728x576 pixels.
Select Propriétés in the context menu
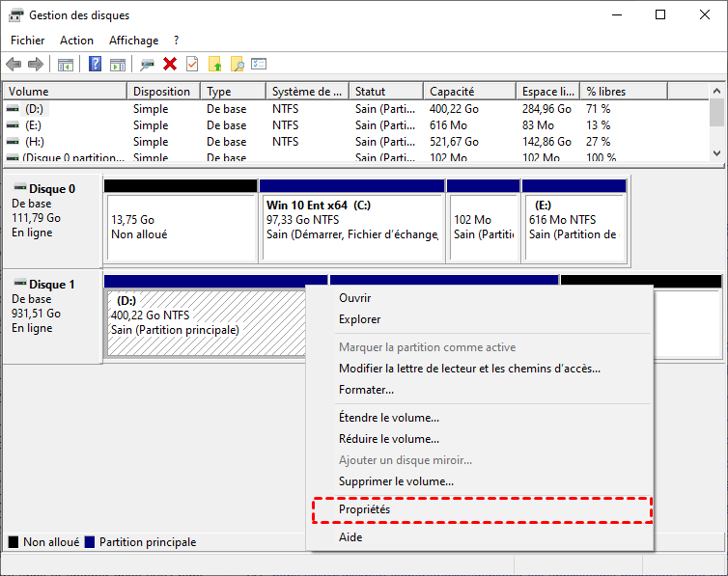pyautogui.click(x=364, y=509)
